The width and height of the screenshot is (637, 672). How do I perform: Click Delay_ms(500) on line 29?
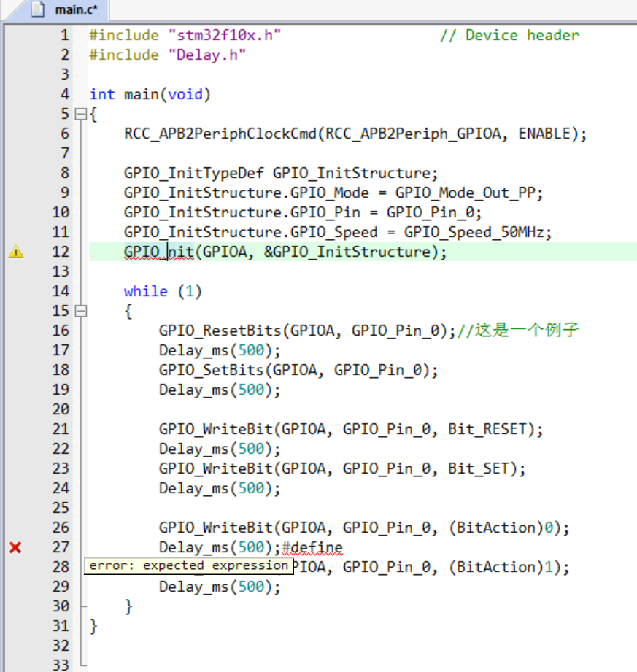click(216, 587)
